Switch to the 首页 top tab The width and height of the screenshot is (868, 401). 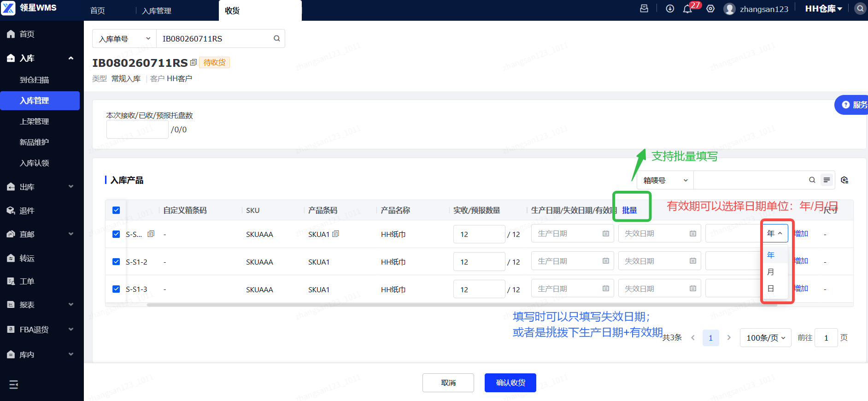98,11
